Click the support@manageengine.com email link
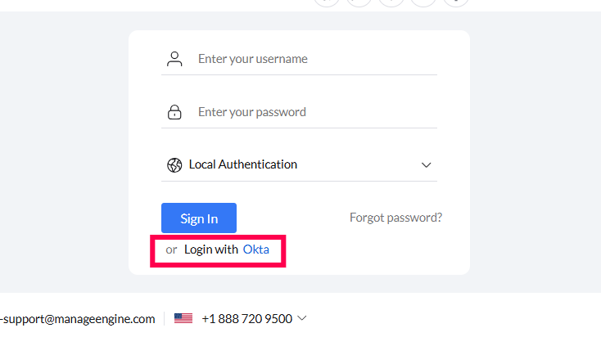 [x=78, y=319]
